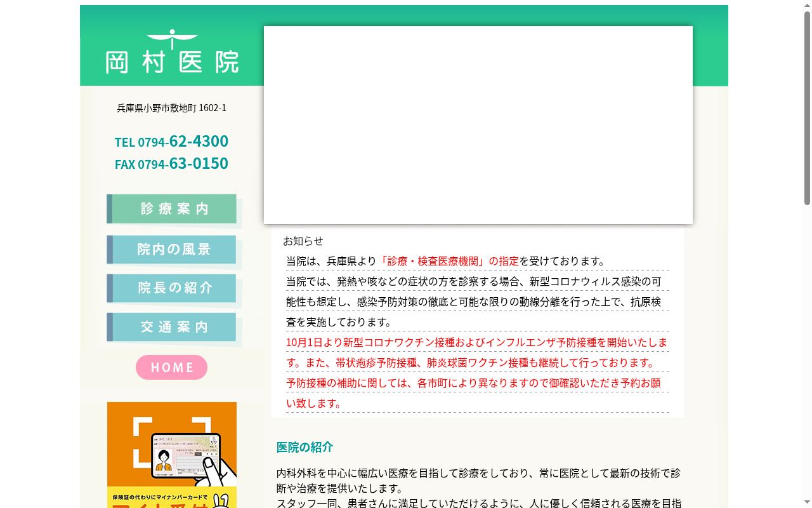
Task: Click red text 「診療・検査医療機関」の指定
Action: point(449,261)
